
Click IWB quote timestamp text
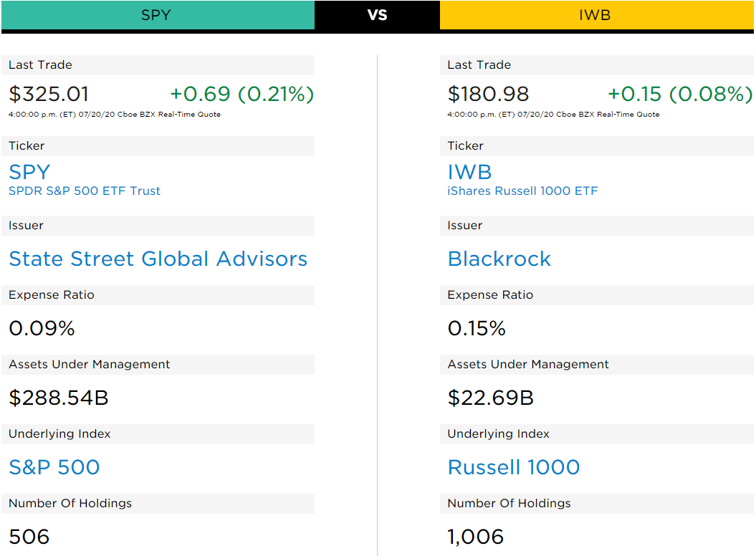click(553, 115)
